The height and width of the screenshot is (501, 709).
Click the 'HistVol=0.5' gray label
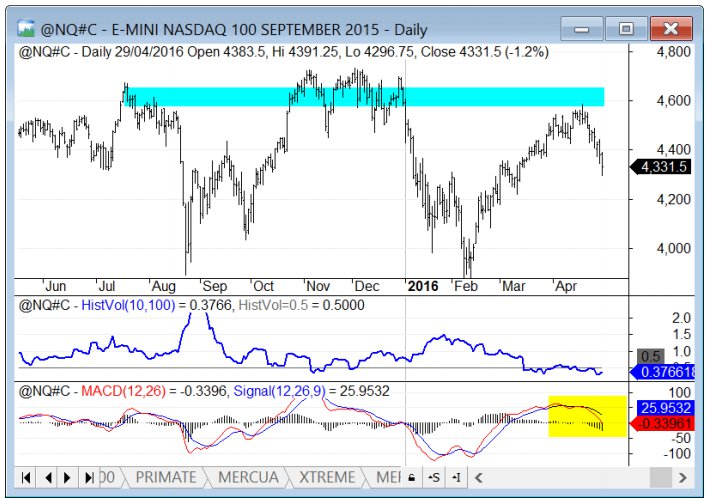click(x=273, y=305)
